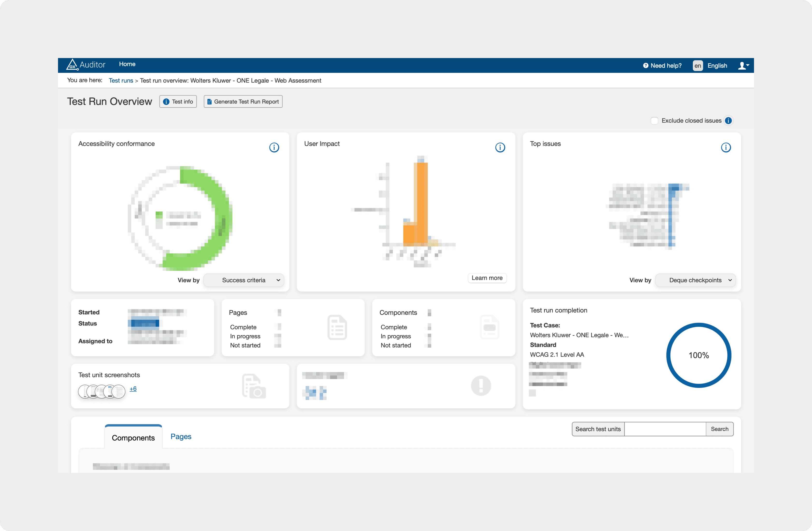
Task: Click the User Impact info icon
Action: [500, 147]
